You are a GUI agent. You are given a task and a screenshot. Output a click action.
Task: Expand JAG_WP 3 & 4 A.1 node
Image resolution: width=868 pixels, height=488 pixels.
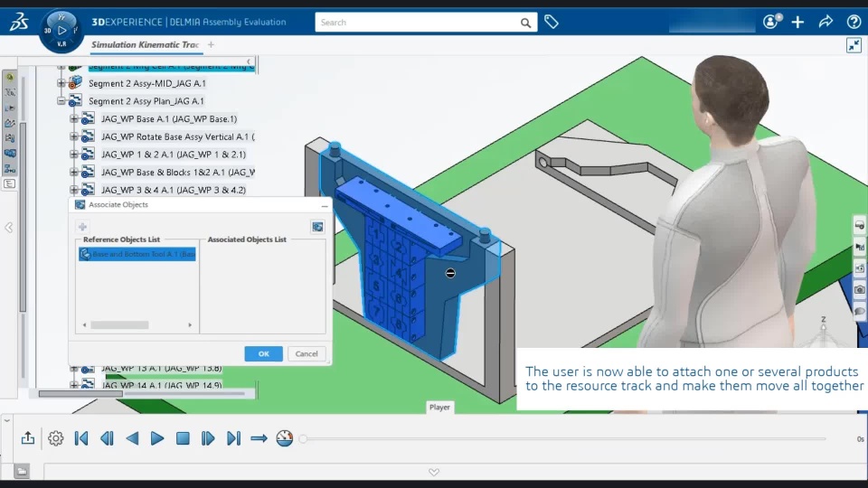(x=73, y=189)
